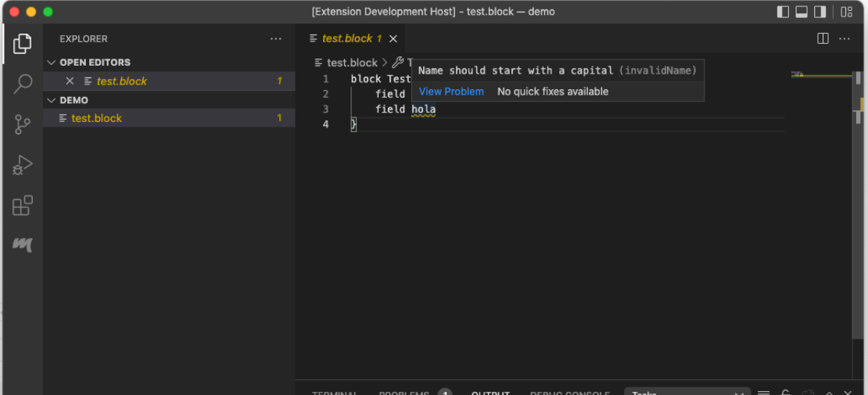Open test.block under the DEMO folder
The height and width of the screenshot is (395, 868).
click(x=96, y=118)
